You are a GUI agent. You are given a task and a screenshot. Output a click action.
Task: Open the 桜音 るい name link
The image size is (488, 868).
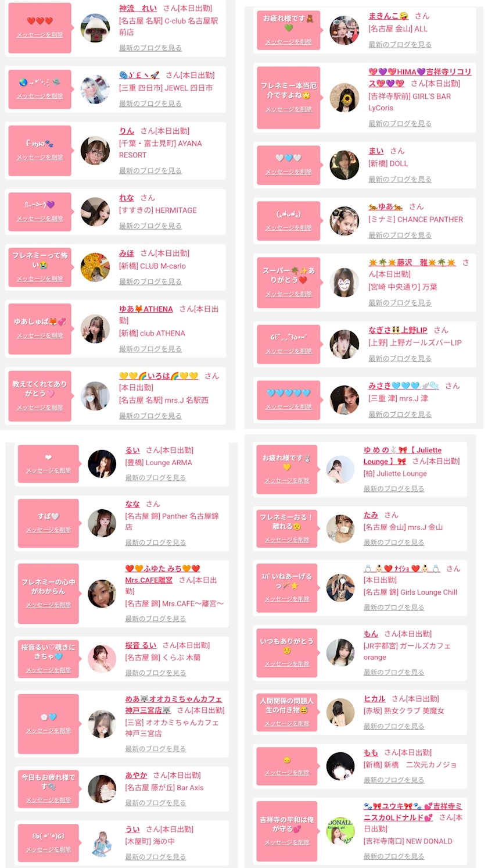[x=141, y=645]
